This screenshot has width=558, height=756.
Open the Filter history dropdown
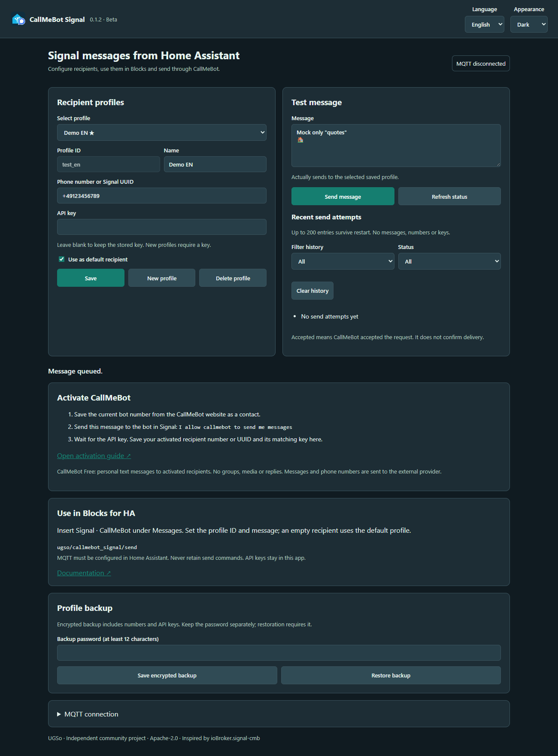pos(343,261)
